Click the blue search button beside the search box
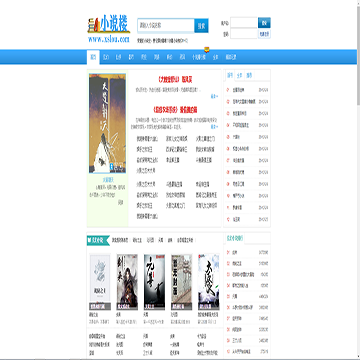 201,26
